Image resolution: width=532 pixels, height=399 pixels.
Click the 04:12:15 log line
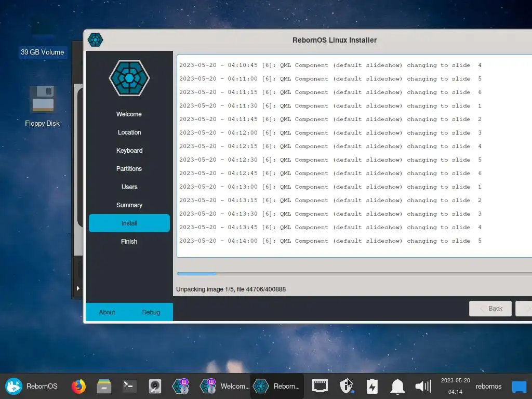[x=330, y=146]
